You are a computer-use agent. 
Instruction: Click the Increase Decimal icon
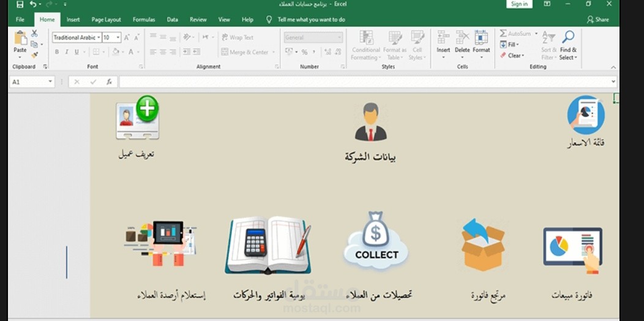(328, 52)
